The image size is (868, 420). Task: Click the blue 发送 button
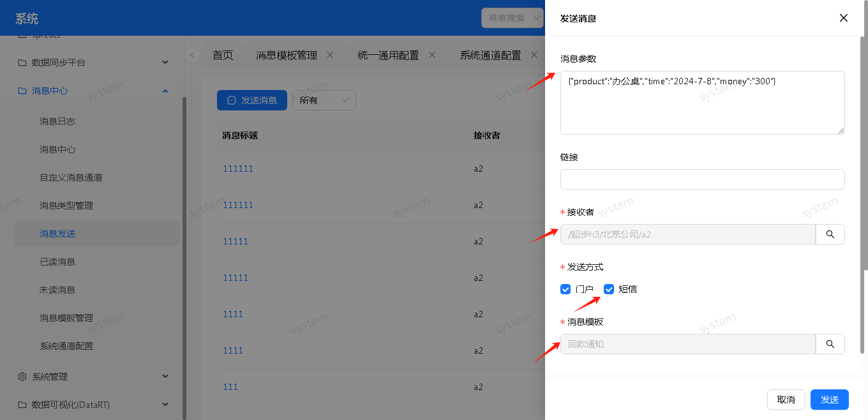click(829, 400)
